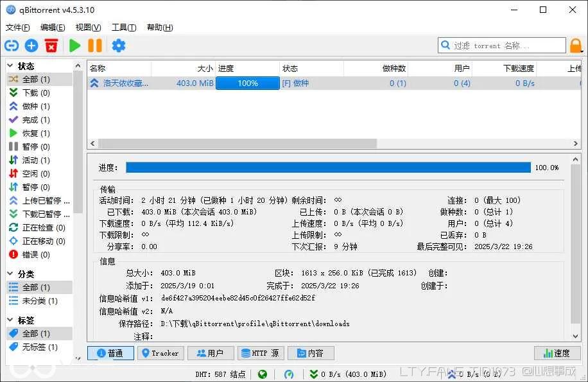Open options with the blue gear icon
Image resolution: width=588 pixels, height=382 pixels.
click(x=119, y=46)
